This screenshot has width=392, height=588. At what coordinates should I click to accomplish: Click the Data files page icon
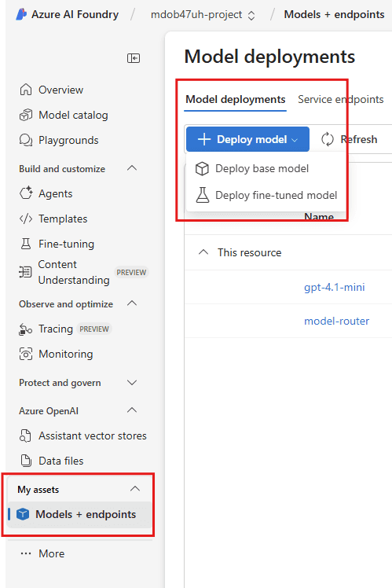[x=25, y=461]
